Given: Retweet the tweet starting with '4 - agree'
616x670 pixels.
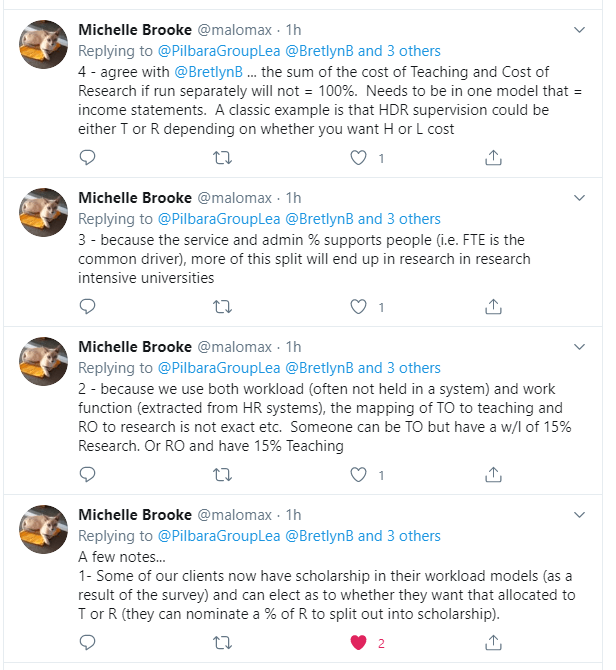Looking at the screenshot, I should pos(223,158).
